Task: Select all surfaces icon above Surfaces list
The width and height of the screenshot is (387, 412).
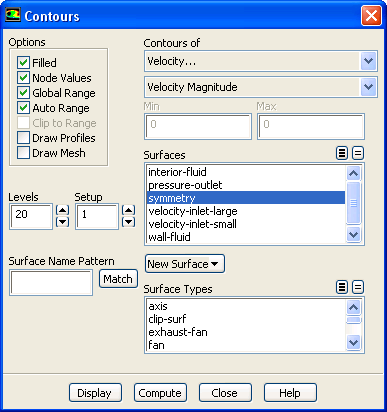Action: [x=342, y=153]
